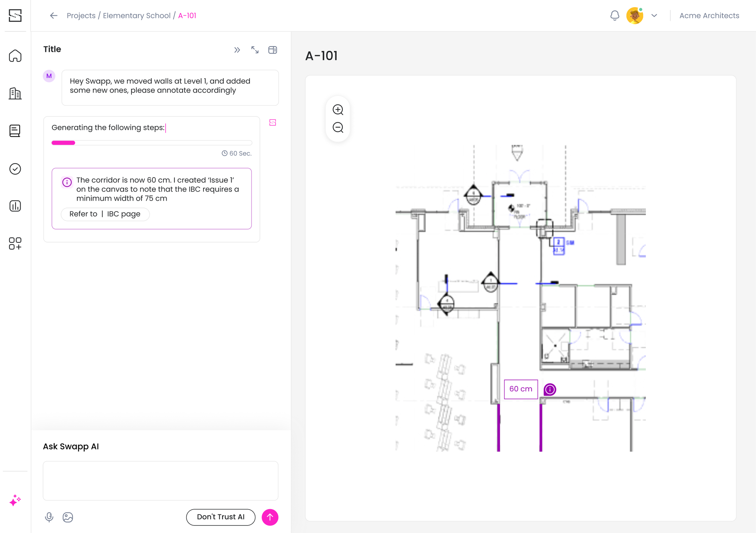The width and height of the screenshot is (756, 533).
Task: Open the buildings sidebar icon
Action: tap(15, 94)
